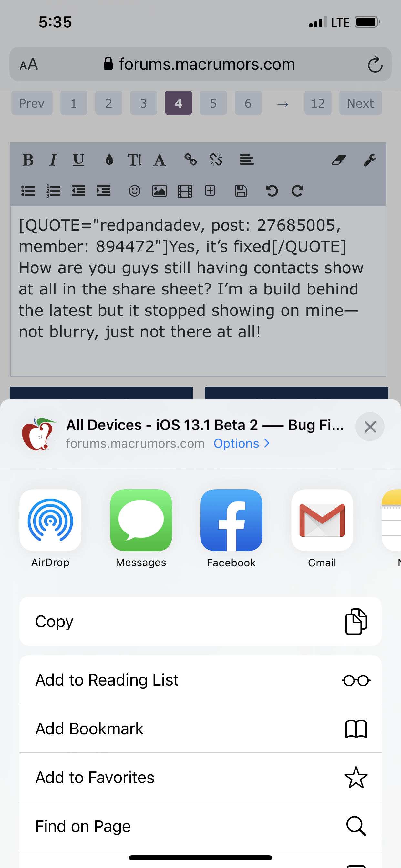Image resolution: width=401 pixels, height=868 pixels.
Task: Toggle BB code mode wrench icon
Action: 370,160
